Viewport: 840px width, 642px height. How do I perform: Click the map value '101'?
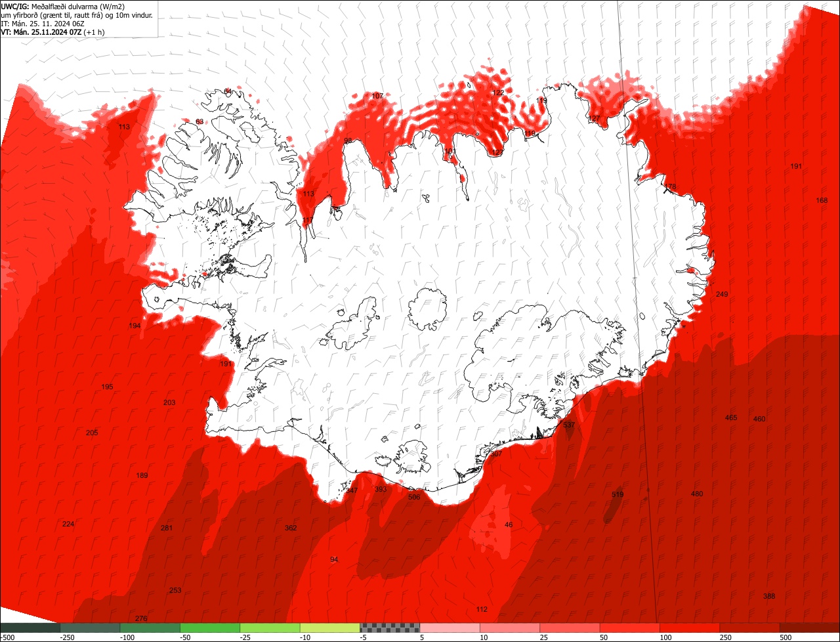(x=450, y=152)
